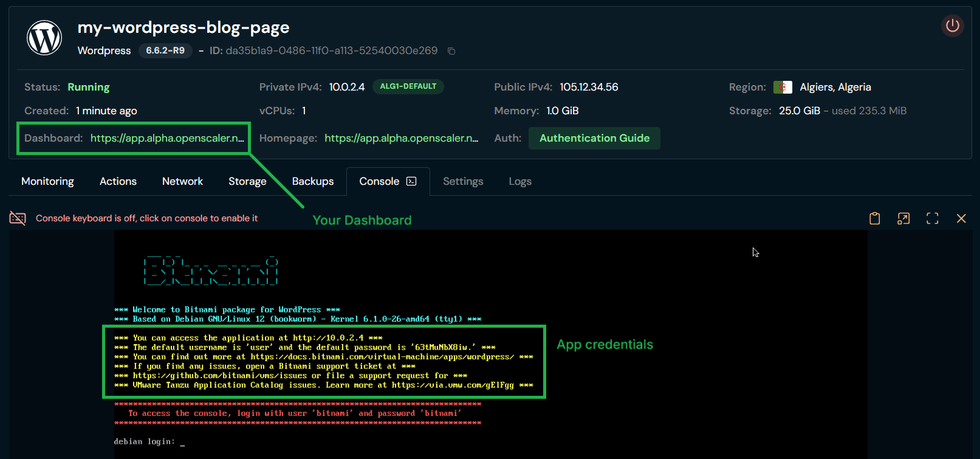Click the 6.6.2-R9 version badge
The image size is (980, 459).
(165, 50)
